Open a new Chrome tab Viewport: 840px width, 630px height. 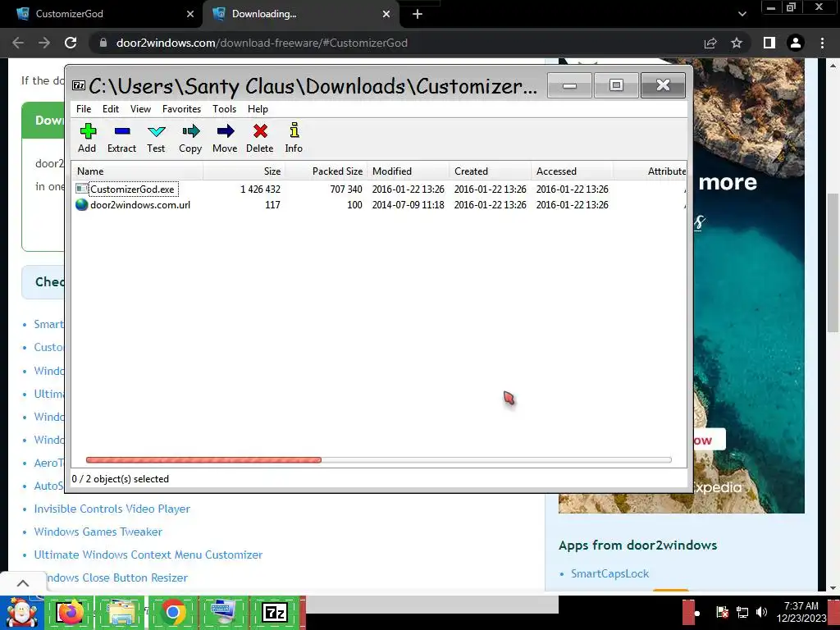418,14
